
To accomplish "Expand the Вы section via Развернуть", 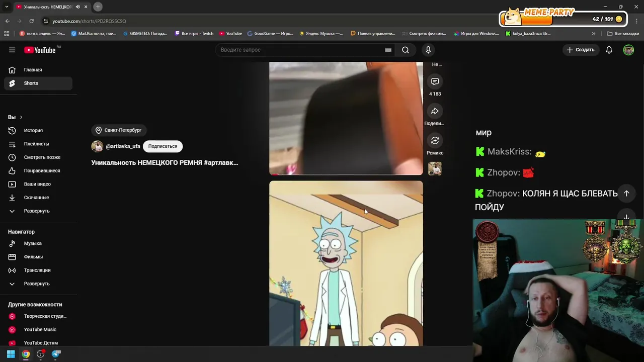I will pyautogui.click(x=38, y=211).
